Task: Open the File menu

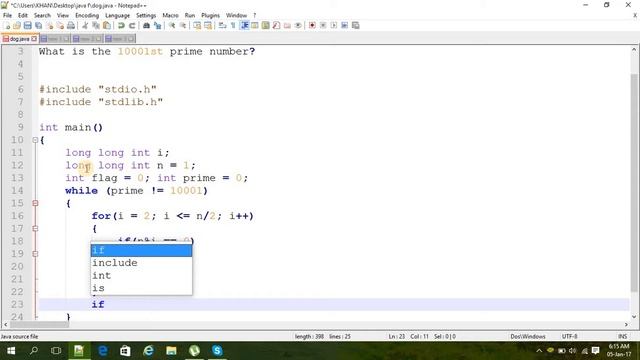Action: click(7, 16)
